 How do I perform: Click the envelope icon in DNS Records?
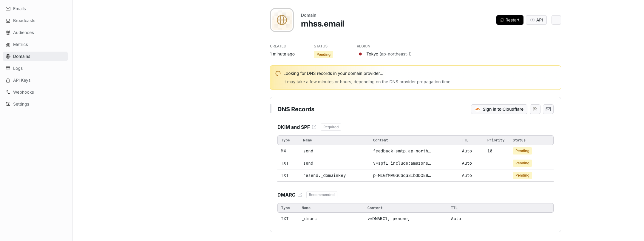tap(548, 109)
